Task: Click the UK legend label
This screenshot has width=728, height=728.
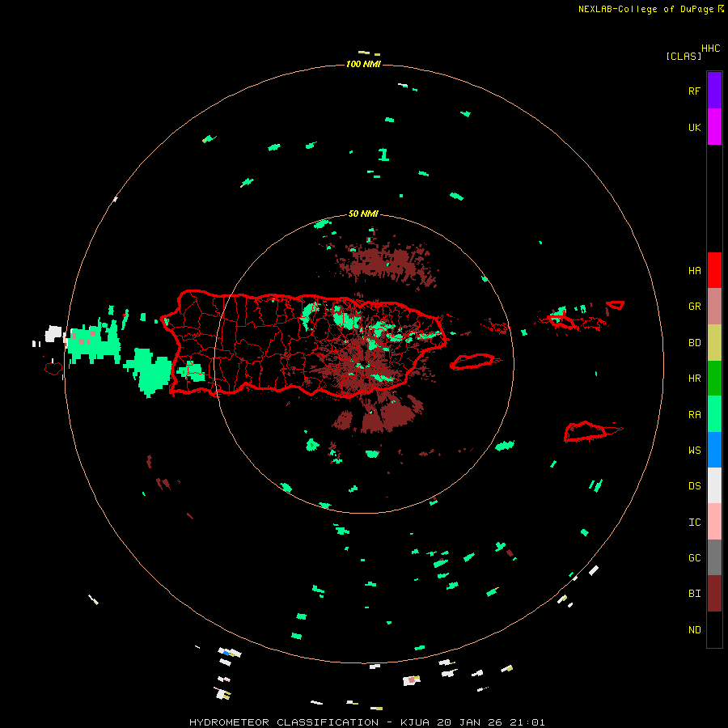Action: point(694,127)
